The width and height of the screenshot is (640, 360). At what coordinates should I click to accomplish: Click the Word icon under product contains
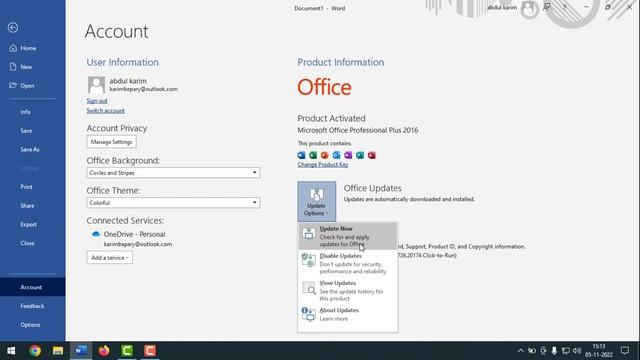301,155
